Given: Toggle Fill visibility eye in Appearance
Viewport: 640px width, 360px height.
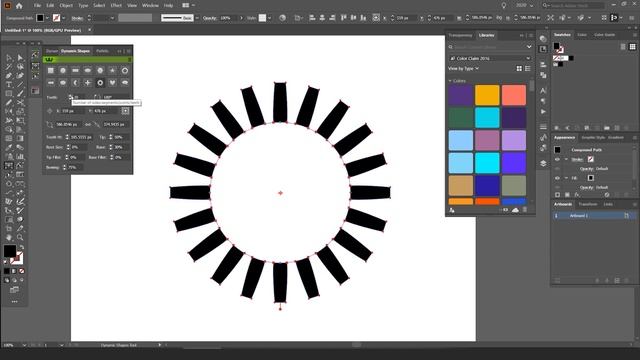Looking at the screenshot, I should coord(558,178).
